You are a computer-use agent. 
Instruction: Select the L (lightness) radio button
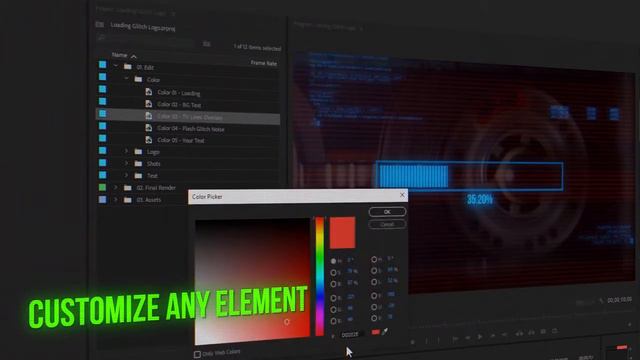tap(374, 282)
